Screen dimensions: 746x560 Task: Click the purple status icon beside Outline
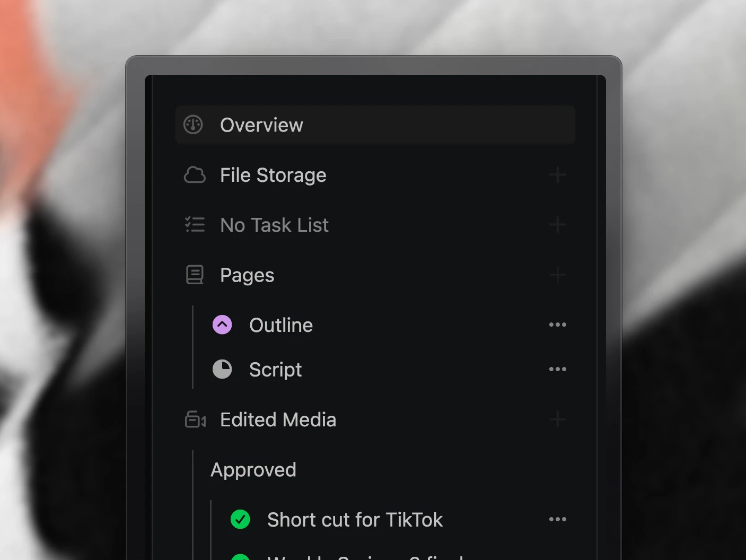[222, 325]
